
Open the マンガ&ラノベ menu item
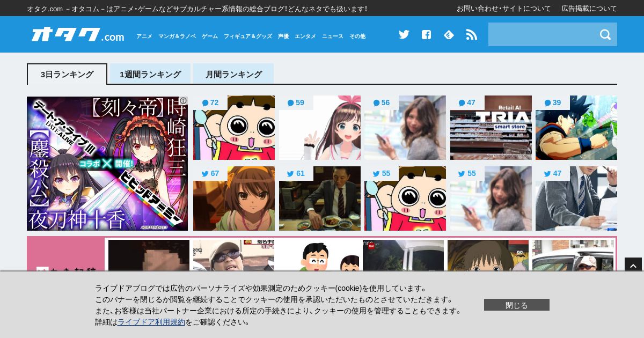click(x=177, y=36)
